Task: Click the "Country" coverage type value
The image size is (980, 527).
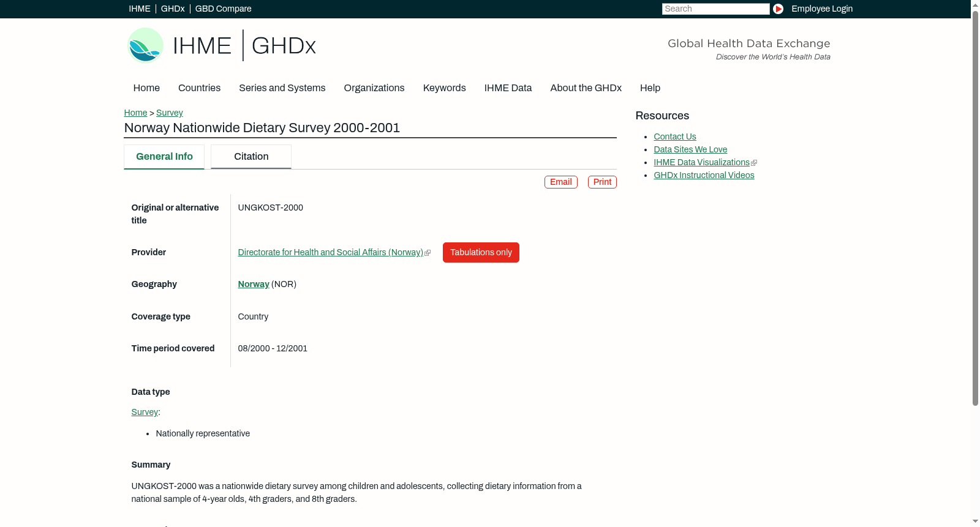Action: [253, 316]
